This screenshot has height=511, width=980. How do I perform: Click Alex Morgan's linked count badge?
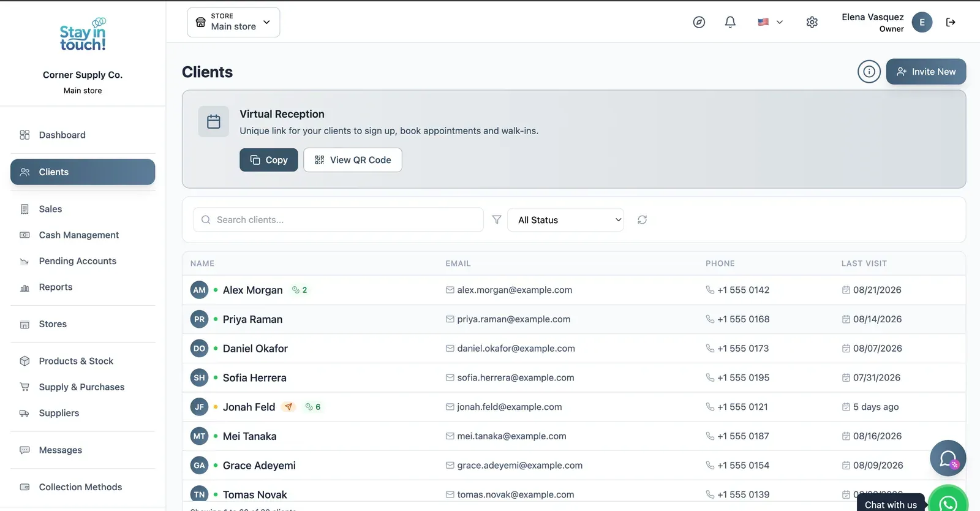pos(300,290)
